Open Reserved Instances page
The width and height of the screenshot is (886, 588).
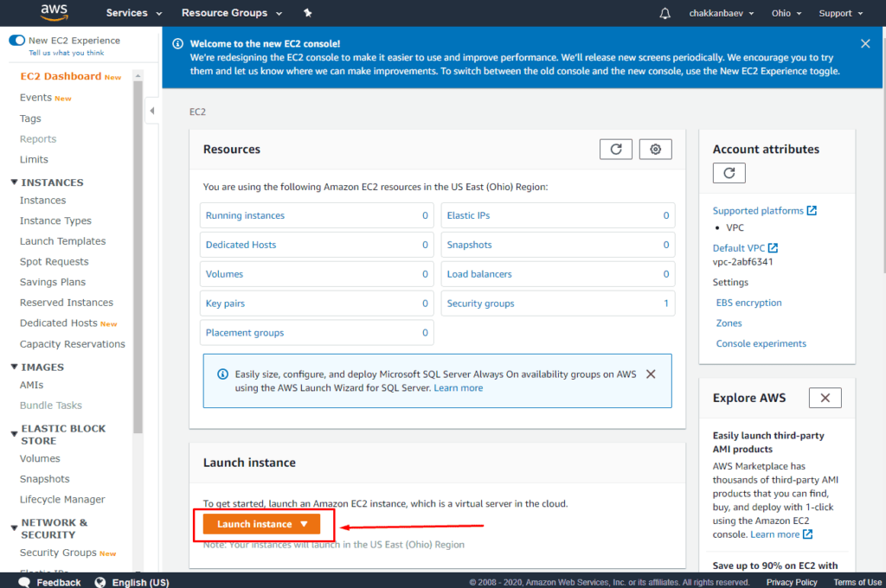coord(66,302)
